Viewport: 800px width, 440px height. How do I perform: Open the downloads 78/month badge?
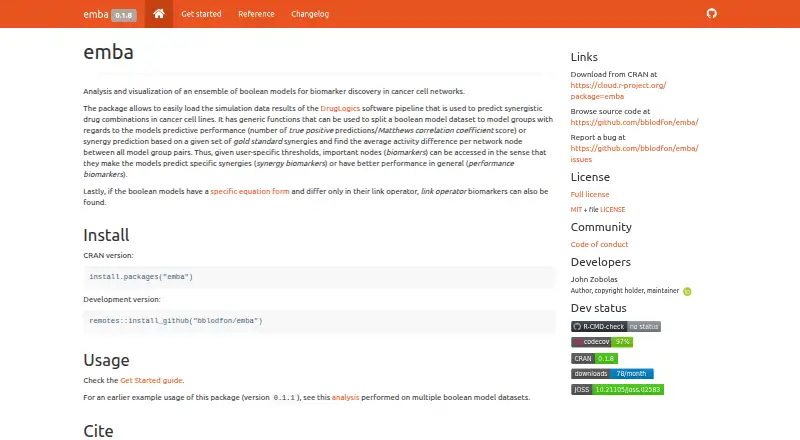point(612,374)
